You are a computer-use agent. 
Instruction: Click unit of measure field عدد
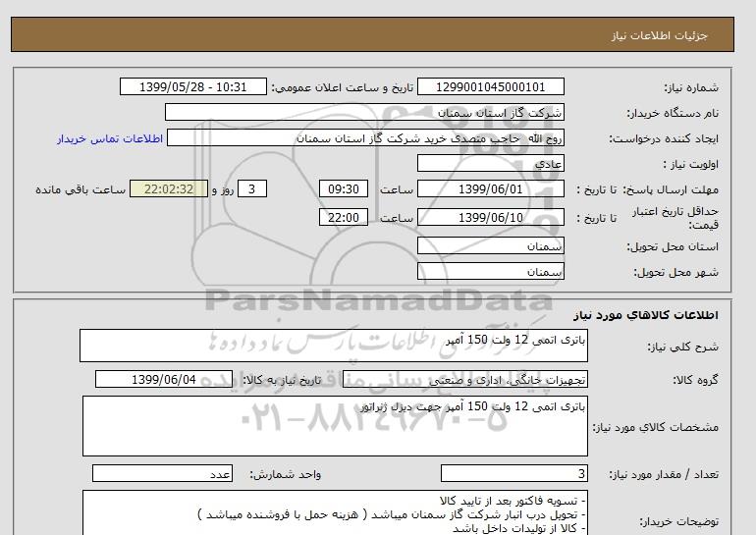(x=162, y=474)
